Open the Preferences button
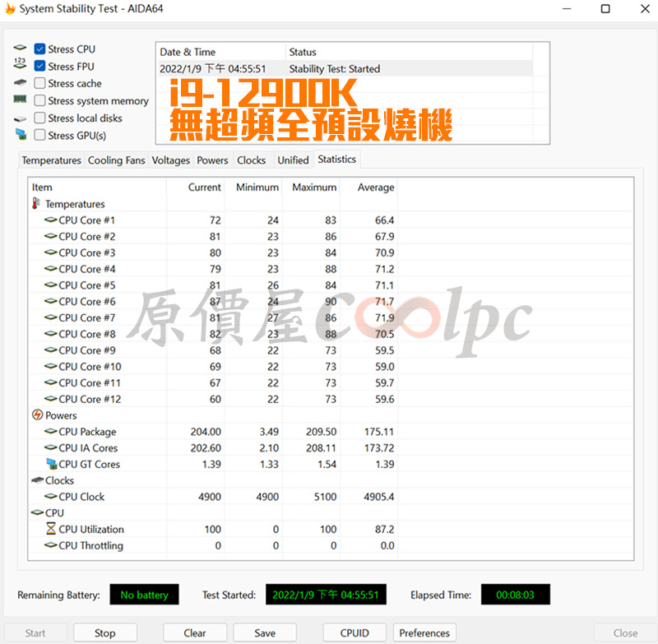Screen dimensions: 658x644 pos(424,632)
